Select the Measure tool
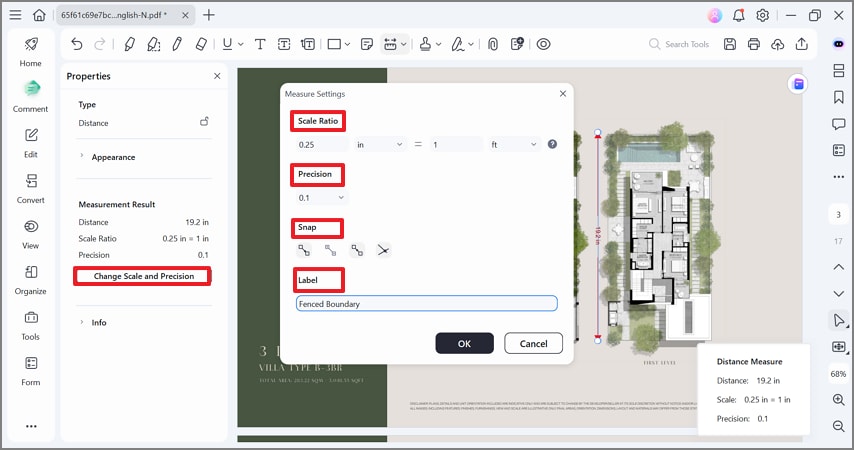 click(390, 44)
